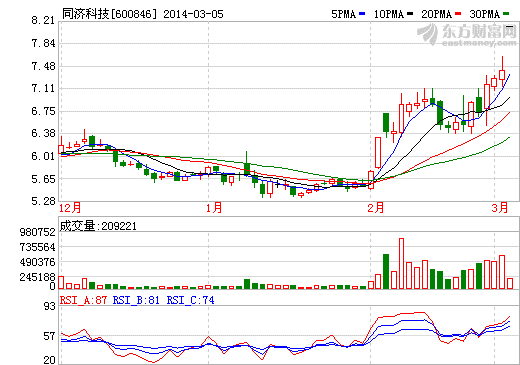Click the 10PMA legend label
Viewport: 520px width, 365px height.
(389, 14)
